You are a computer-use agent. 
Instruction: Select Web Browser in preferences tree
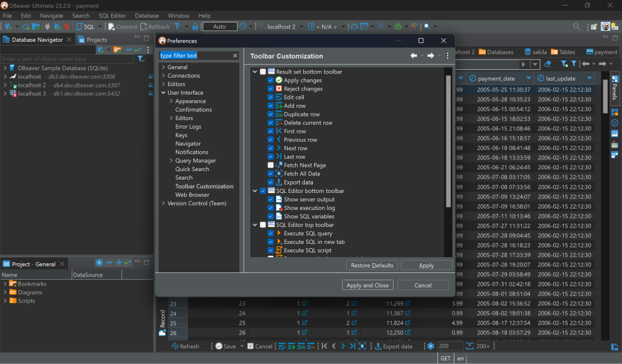point(193,195)
